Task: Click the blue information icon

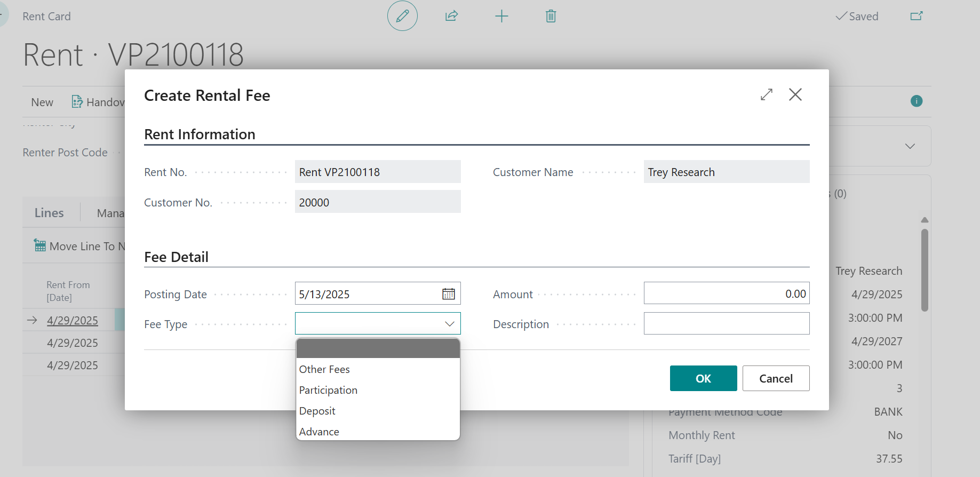Action: 916,101
